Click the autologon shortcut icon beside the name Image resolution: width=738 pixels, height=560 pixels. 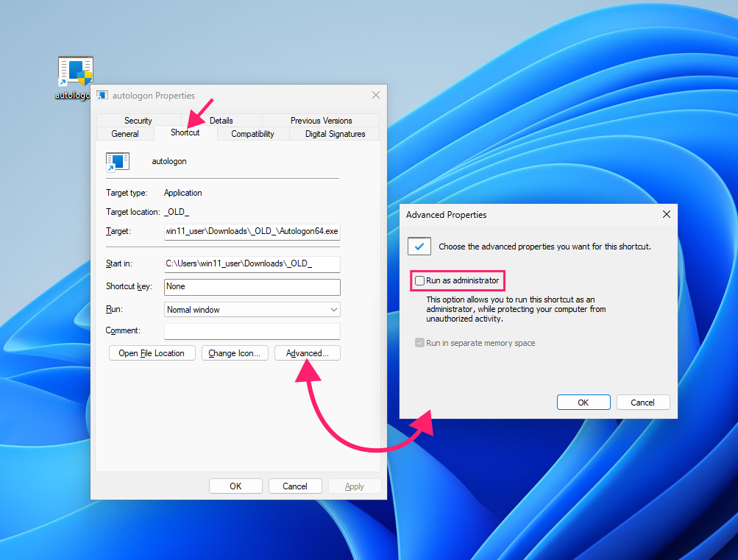point(118,161)
